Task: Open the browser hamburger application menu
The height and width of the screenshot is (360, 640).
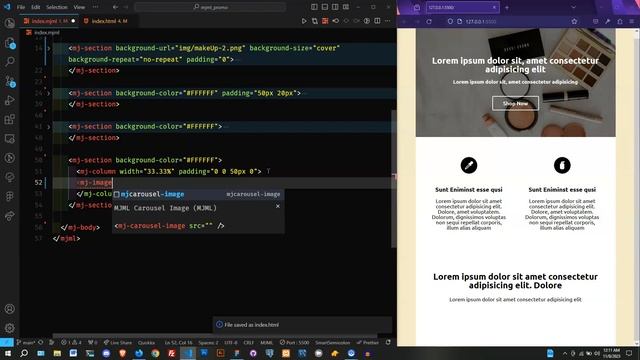Action: (x=631, y=21)
